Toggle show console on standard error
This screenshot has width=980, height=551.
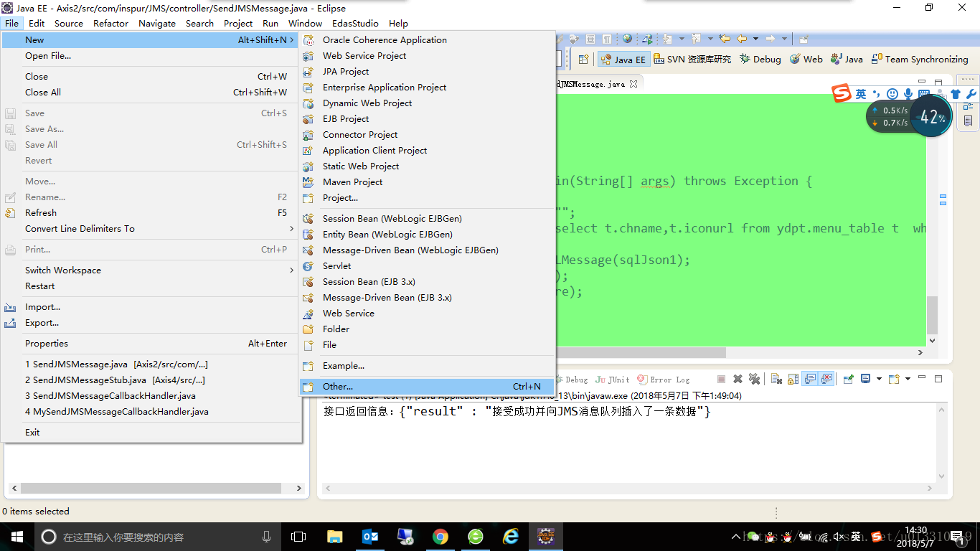point(827,379)
